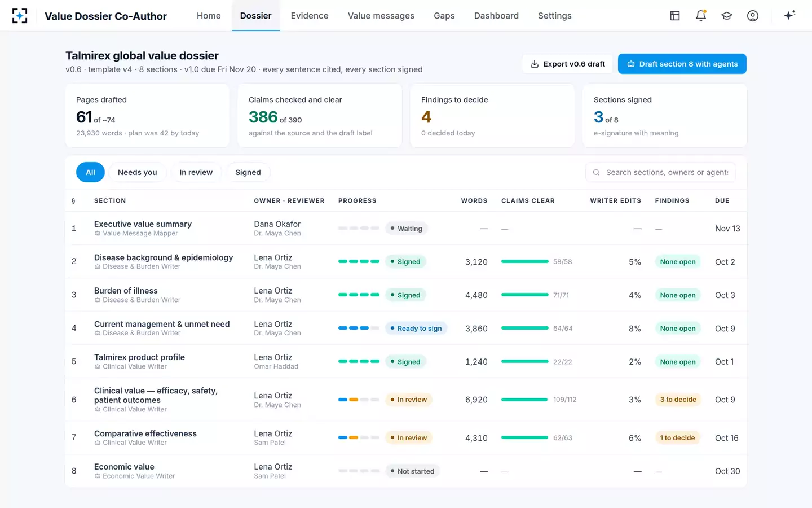Image resolution: width=812 pixels, height=508 pixels.
Task: Click the claims clear bar showing 109/112
Action: tap(524, 400)
